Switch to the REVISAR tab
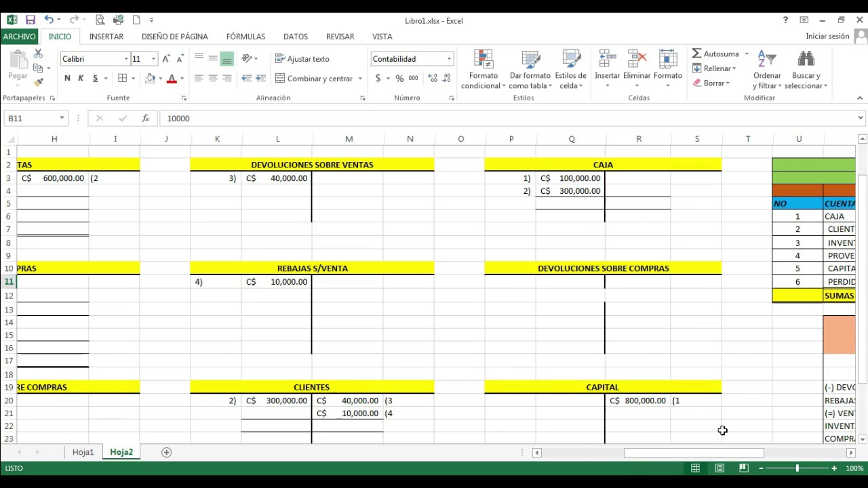Viewport: 868px width, 488px height. (x=340, y=37)
